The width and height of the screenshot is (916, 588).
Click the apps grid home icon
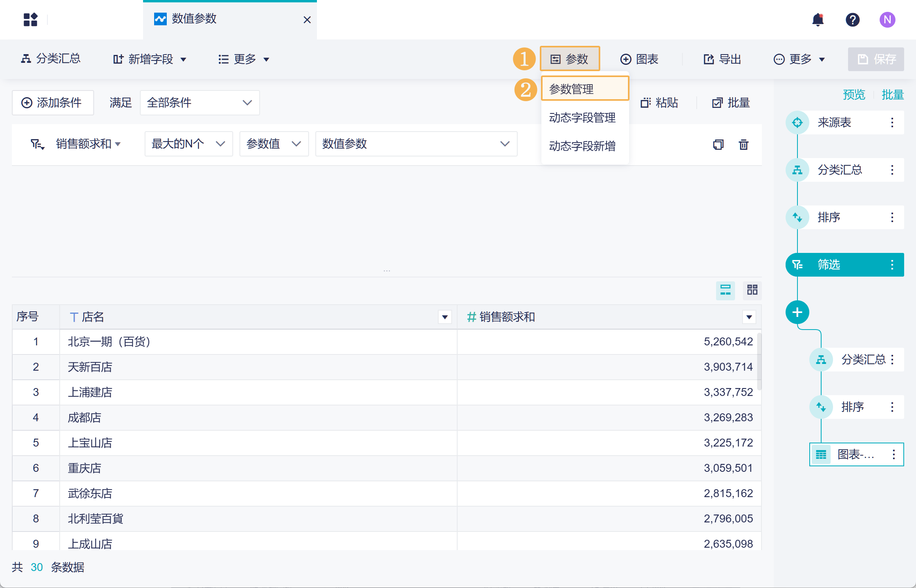tap(30, 19)
